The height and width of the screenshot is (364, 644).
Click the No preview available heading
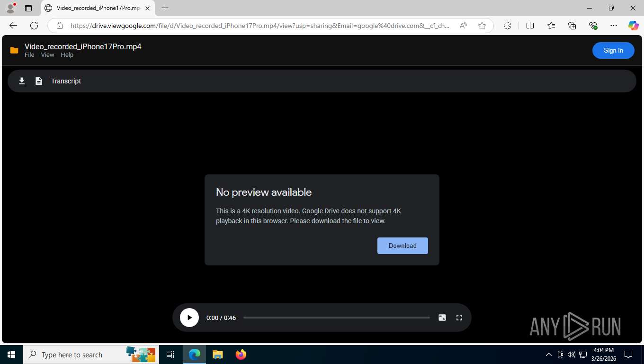tap(264, 192)
